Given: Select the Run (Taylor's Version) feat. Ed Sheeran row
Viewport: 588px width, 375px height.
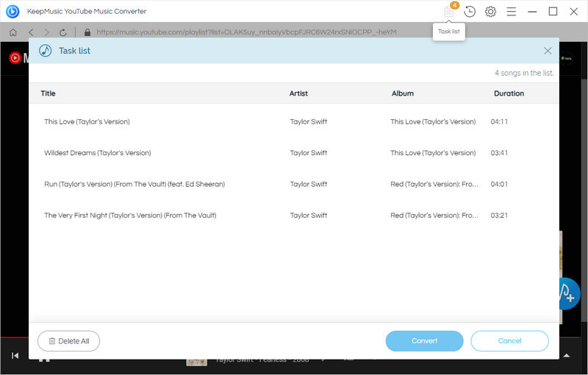Looking at the screenshot, I should [293, 184].
